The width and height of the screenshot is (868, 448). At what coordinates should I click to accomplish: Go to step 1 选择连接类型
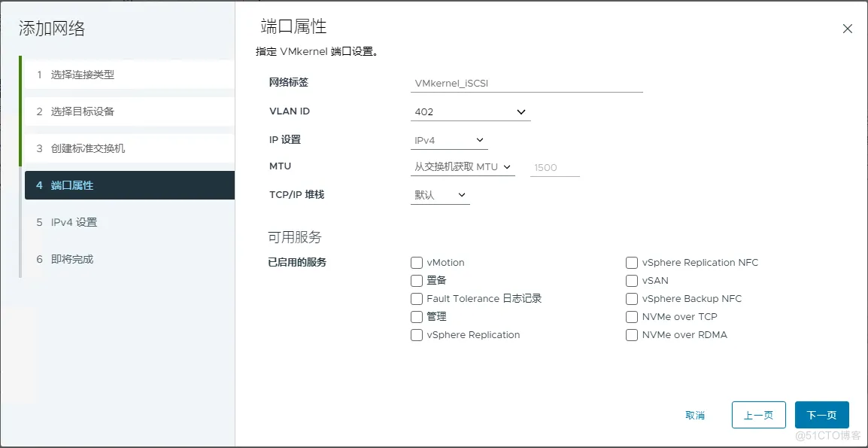[x=129, y=75]
